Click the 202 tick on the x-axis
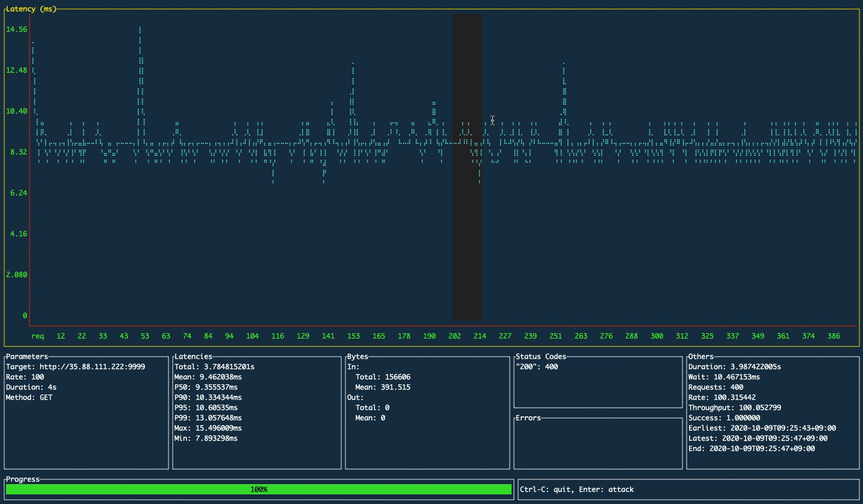Image resolution: width=863 pixels, height=504 pixels. tap(454, 336)
